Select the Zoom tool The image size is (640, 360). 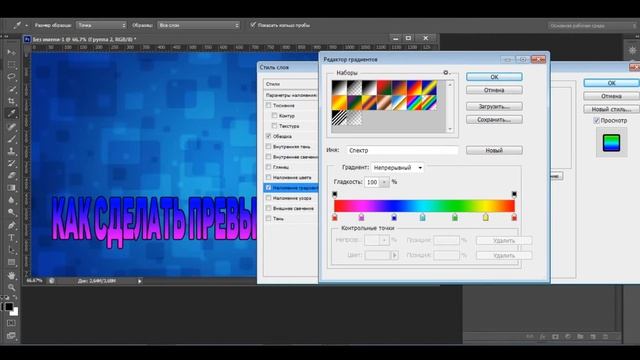[11, 288]
